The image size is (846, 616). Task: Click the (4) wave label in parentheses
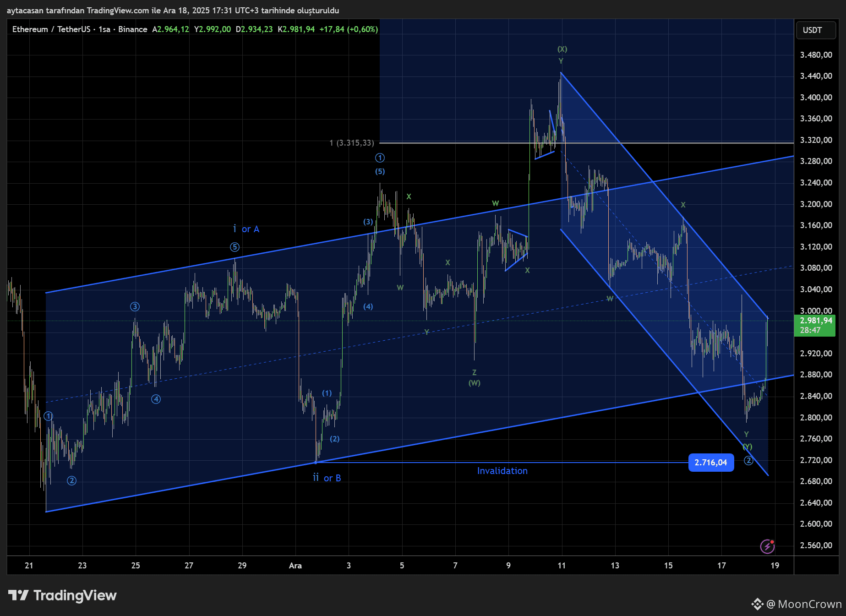pyautogui.click(x=368, y=306)
